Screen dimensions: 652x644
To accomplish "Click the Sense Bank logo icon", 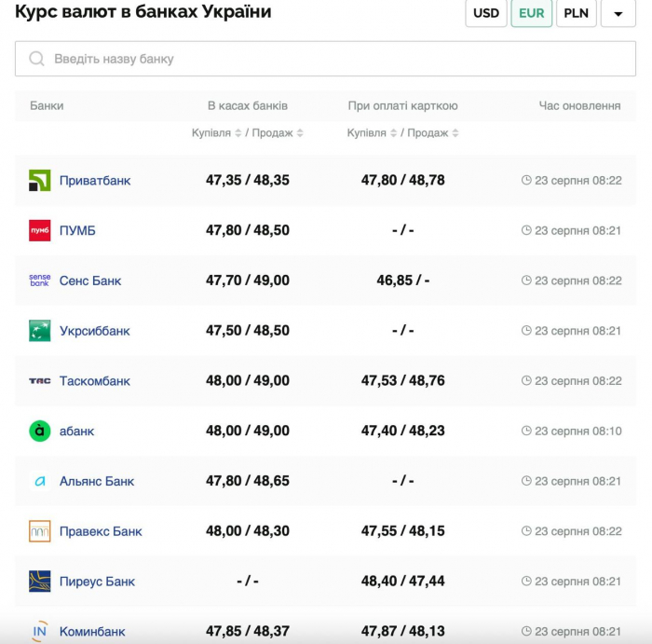I will pos(39,281).
